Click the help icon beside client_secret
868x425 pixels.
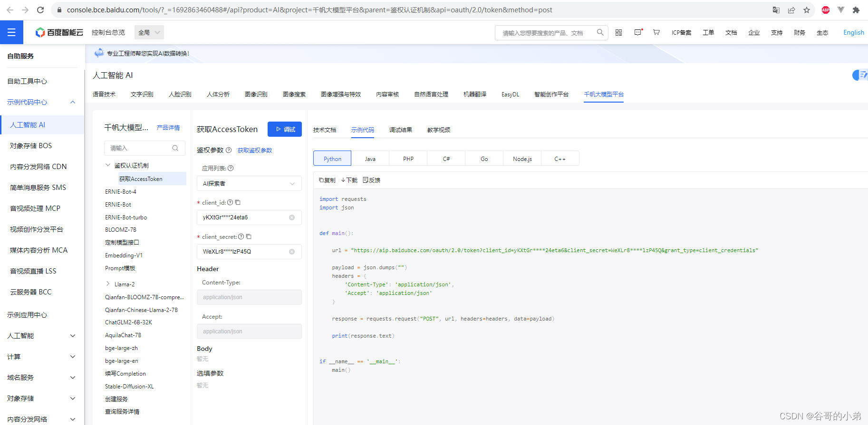point(241,236)
